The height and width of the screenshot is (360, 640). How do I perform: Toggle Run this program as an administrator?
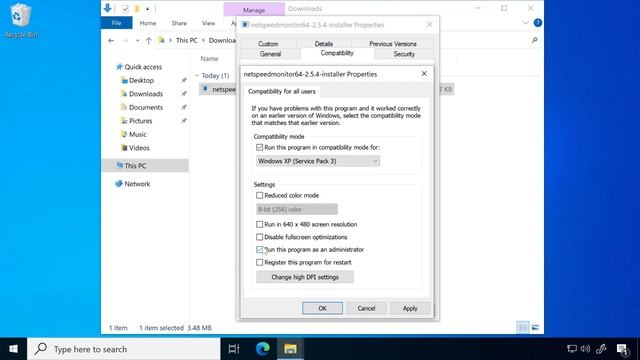point(260,249)
